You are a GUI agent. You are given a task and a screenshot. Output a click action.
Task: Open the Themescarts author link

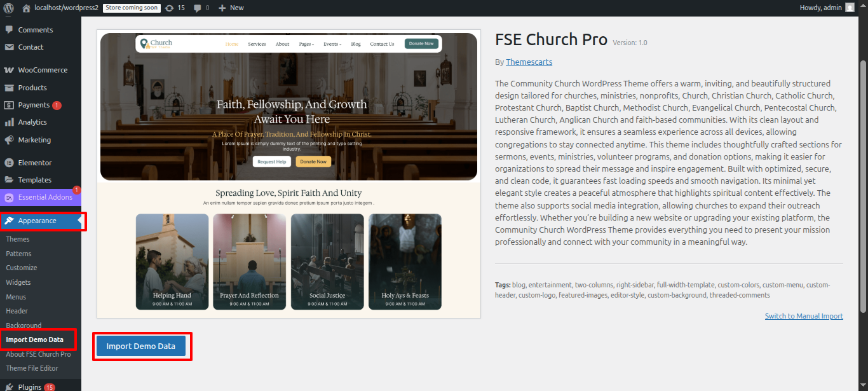click(529, 62)
